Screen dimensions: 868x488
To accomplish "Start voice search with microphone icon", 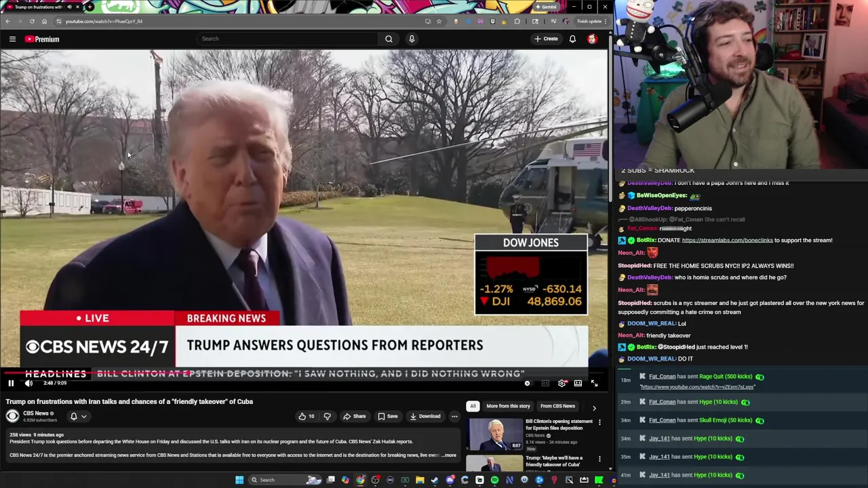I will 412,39.
